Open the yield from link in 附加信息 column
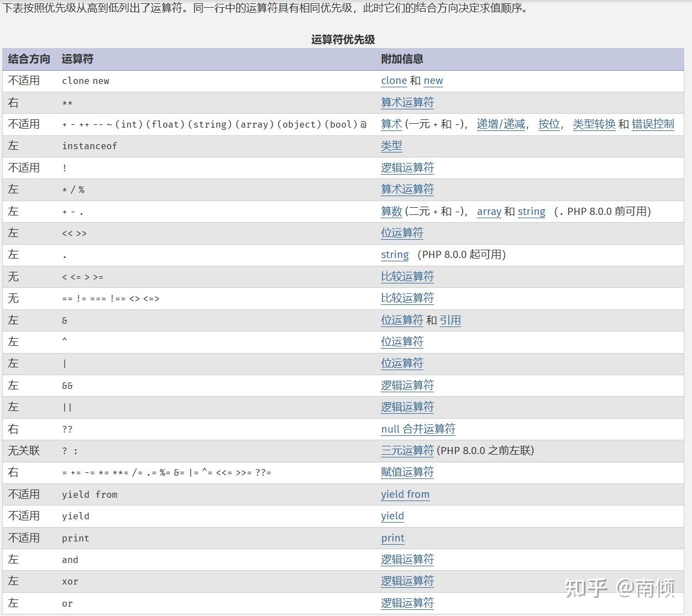The height and width of the screenshot is (616, 692). [405, 494]
